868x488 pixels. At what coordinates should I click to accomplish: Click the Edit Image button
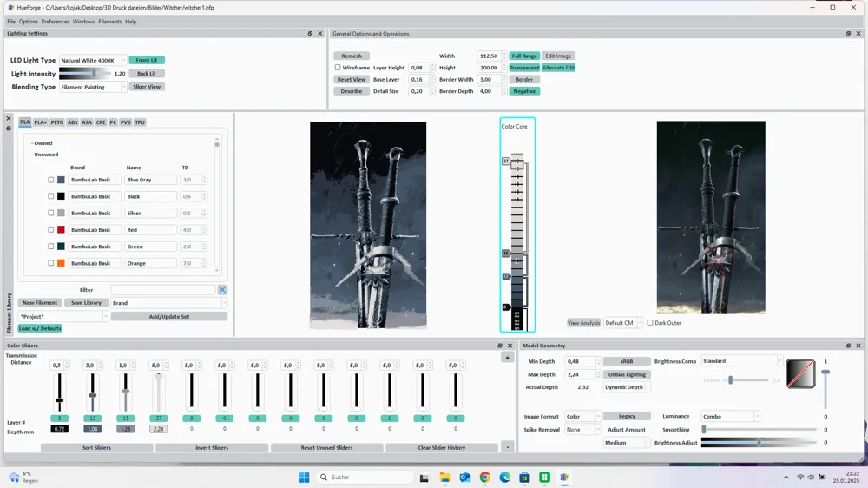[x=558, y=56]
